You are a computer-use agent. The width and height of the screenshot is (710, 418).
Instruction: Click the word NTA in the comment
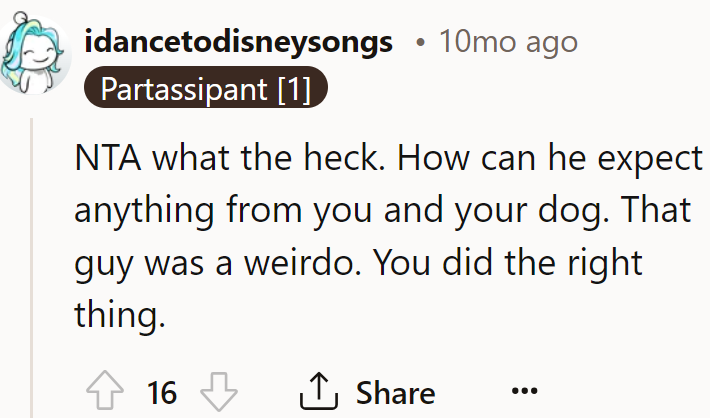point(108,158)
